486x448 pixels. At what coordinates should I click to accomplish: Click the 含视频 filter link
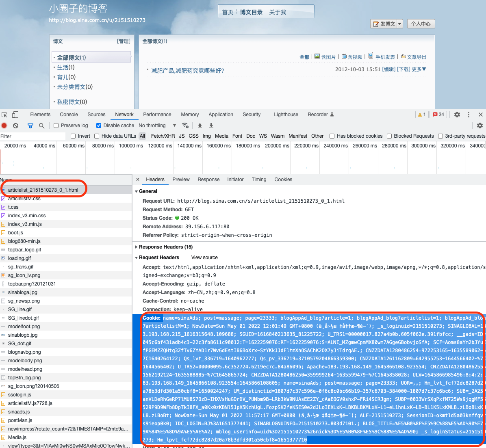pos(352,57)
